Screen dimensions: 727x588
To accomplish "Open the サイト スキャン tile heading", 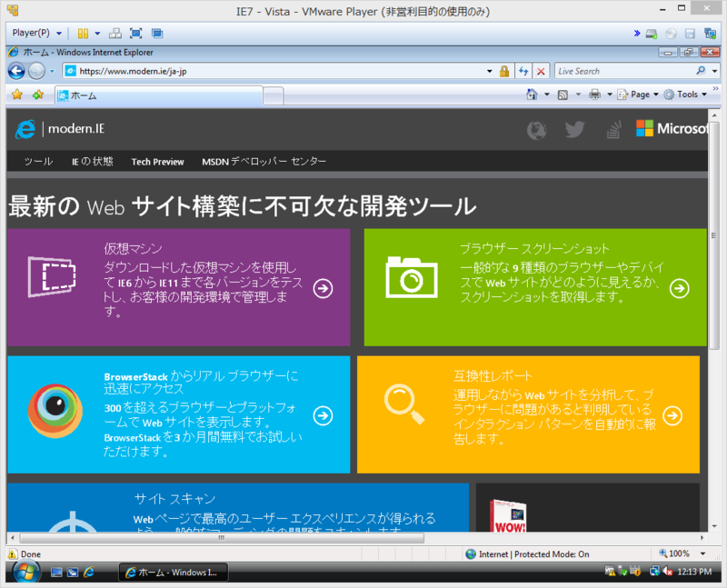I will 174,499.
